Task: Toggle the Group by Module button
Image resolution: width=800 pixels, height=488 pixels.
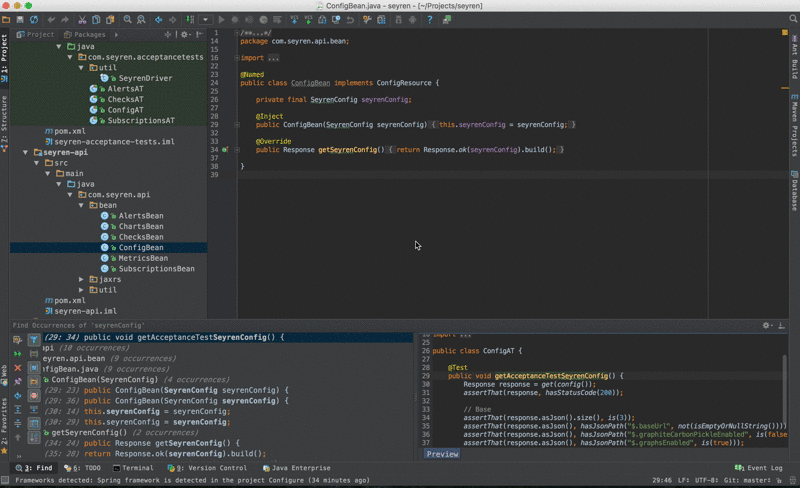Action: pos(34,354)
